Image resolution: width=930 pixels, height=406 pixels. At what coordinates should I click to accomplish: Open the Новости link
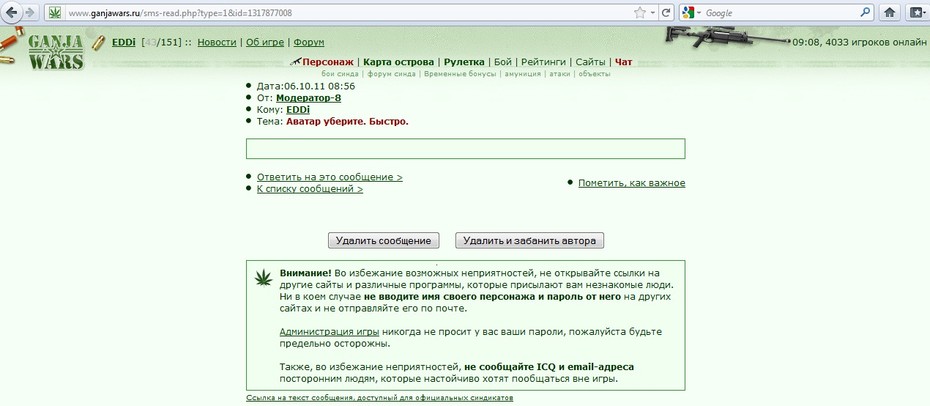(216, 43)
